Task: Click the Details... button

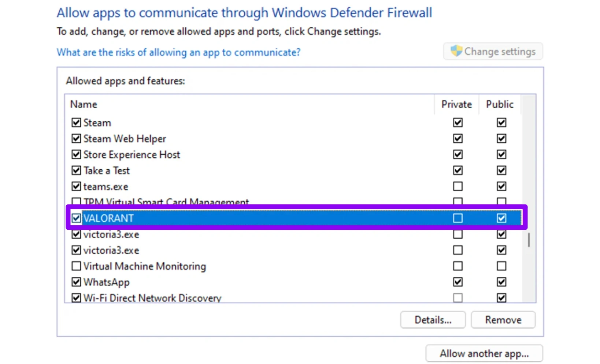Action: [433, 320]
